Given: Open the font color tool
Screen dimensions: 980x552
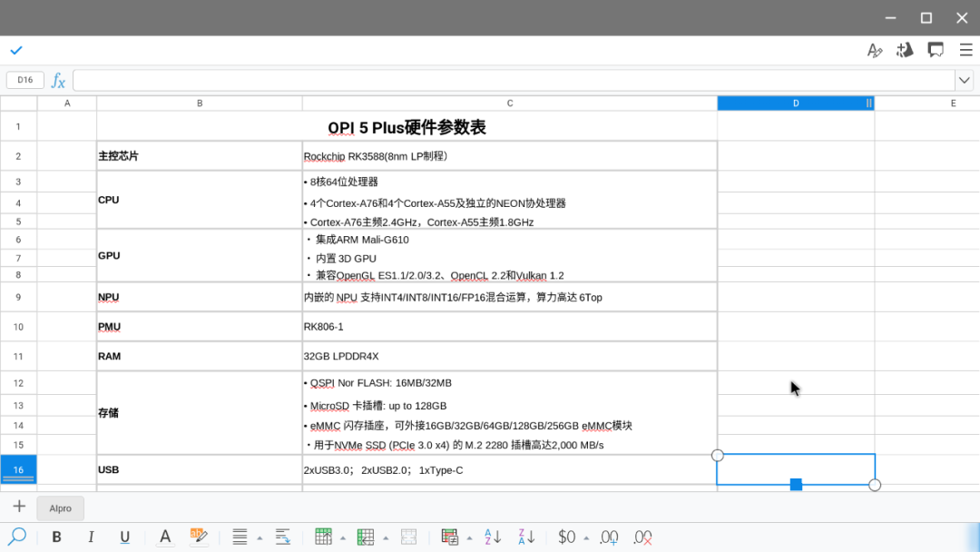Looking at the screenshot, I should click(x=164, y=537).
